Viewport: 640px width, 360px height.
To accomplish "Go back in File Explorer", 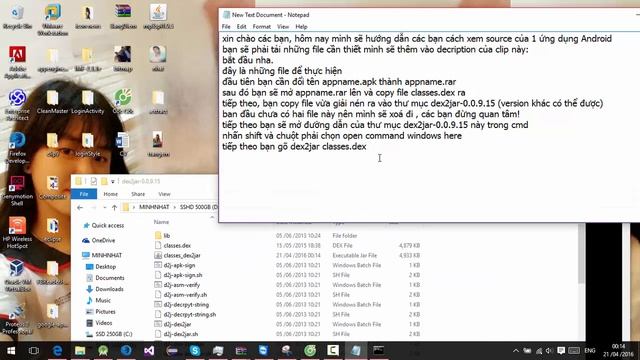I will [x=80, y=207].
